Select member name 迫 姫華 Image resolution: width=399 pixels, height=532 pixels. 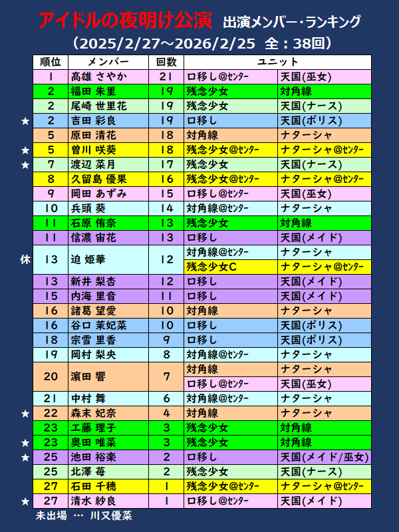[88, 259]
